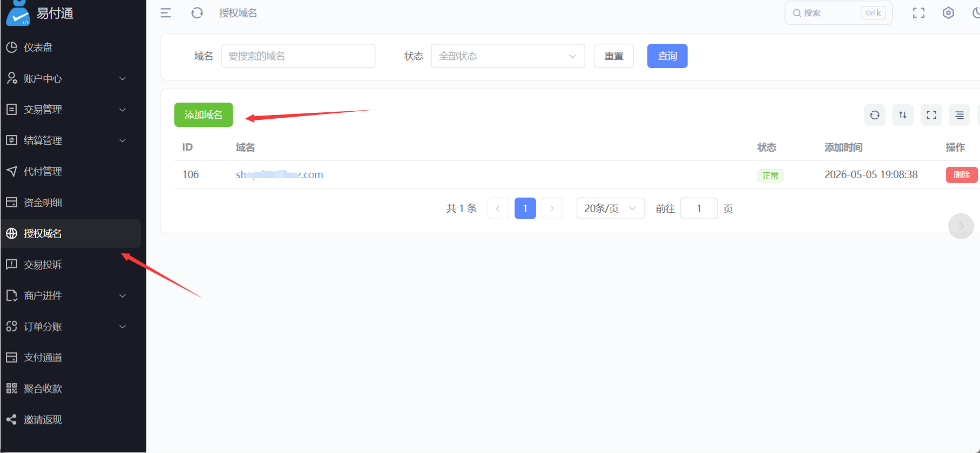
Task: Click the 正常 status tag
Action: tap(771, 175)
